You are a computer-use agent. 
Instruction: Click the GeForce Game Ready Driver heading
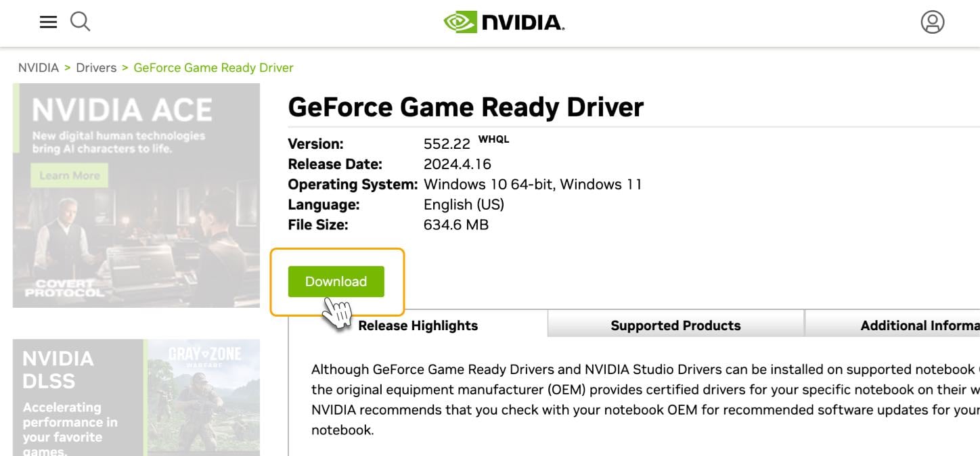pyautogui.click(x=466, y=107)
